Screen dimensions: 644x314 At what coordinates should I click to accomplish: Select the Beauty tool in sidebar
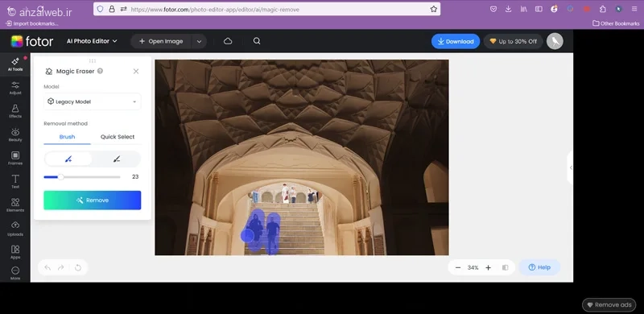15,134
